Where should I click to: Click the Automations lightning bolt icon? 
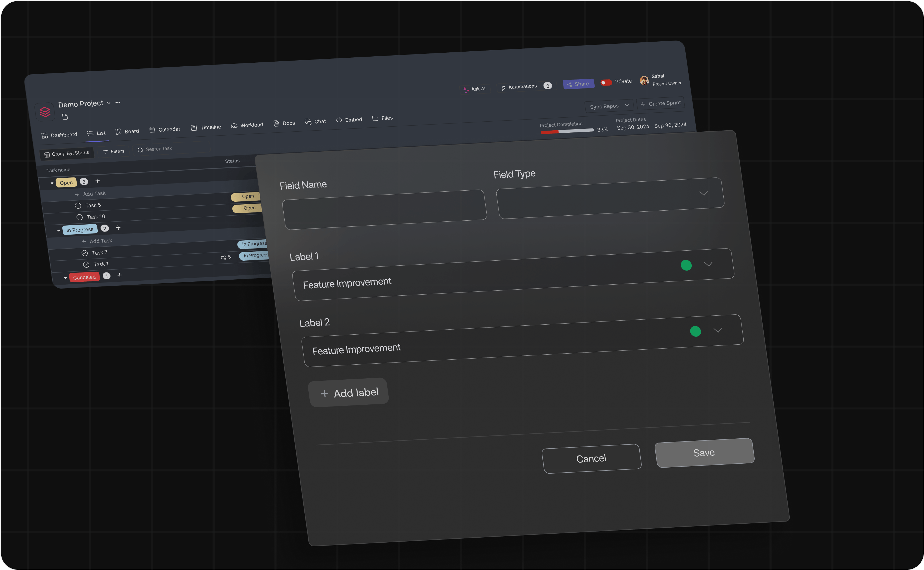503,88
